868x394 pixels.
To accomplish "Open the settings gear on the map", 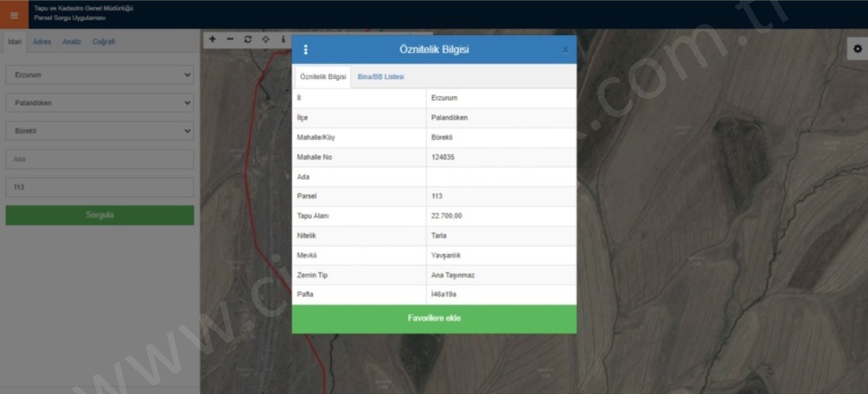I will pyautogui.click(x=856, y=50).
